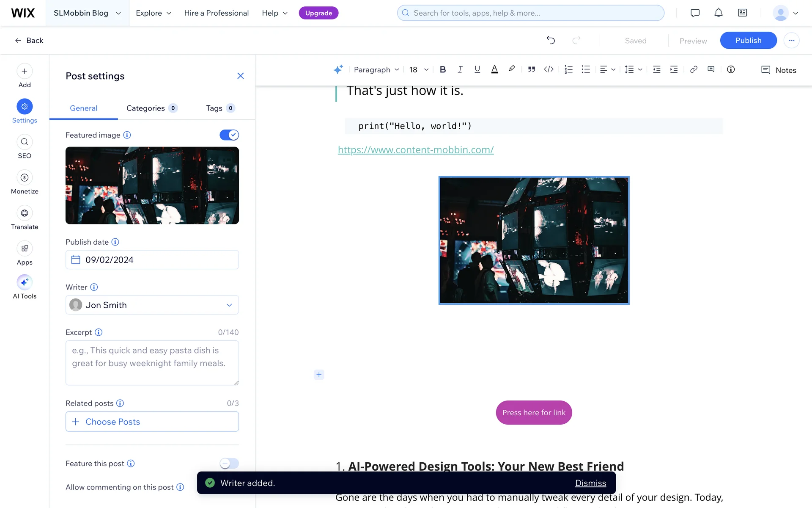The image size is (812, 508).
Task: Insert a code block using the toolbar
Action: point(549,70)
